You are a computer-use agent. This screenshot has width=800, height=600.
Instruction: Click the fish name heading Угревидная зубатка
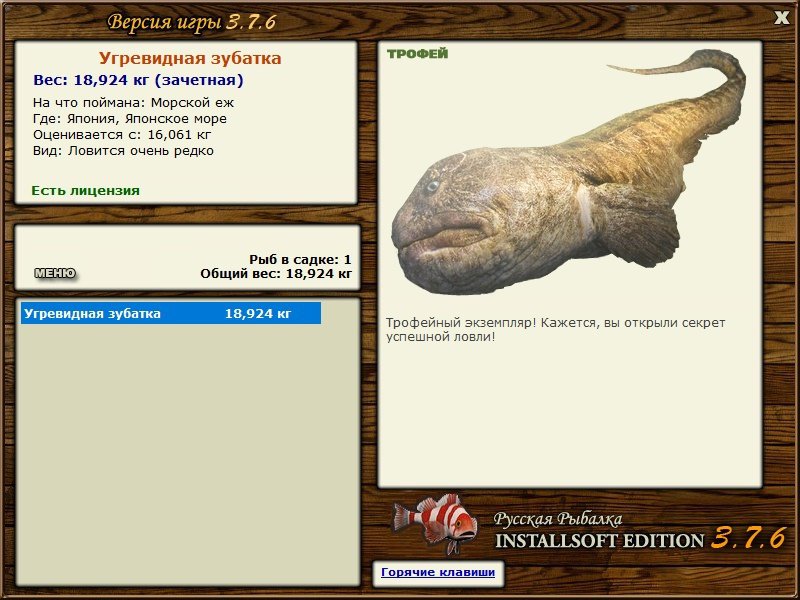190,58
